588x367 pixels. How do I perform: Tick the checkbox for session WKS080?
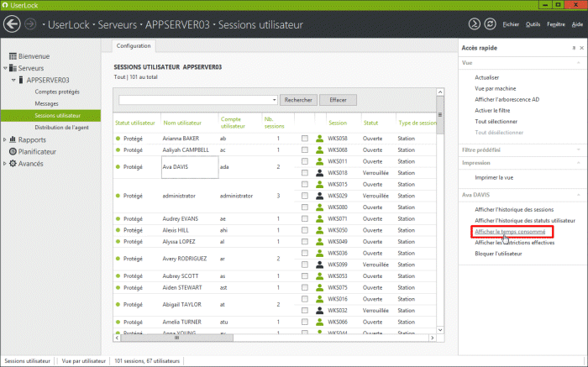pyautogui.click(x=305, y=207)
